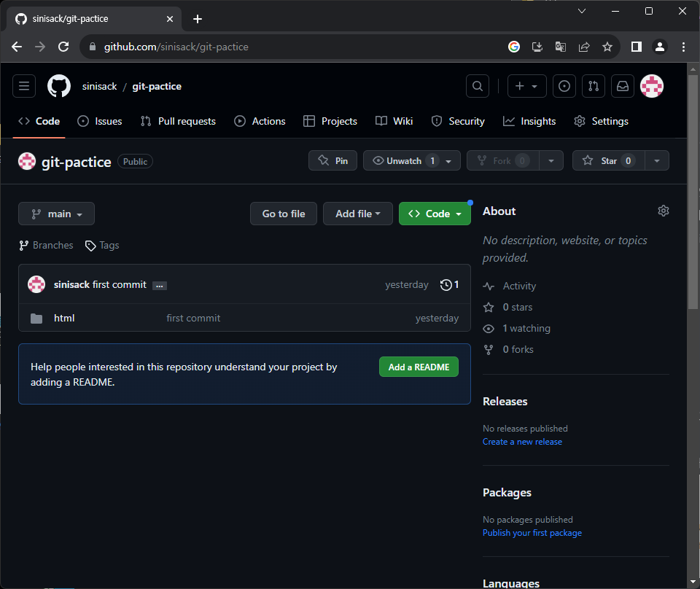View the Branches link
The image size is (700, 589).
pyautogui.click(x=46, y=246)
